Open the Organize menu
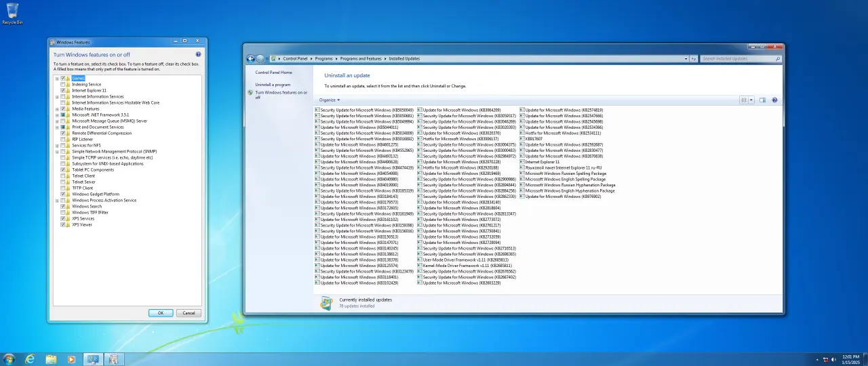Viewport: 868px width, 366px height. 330,100
